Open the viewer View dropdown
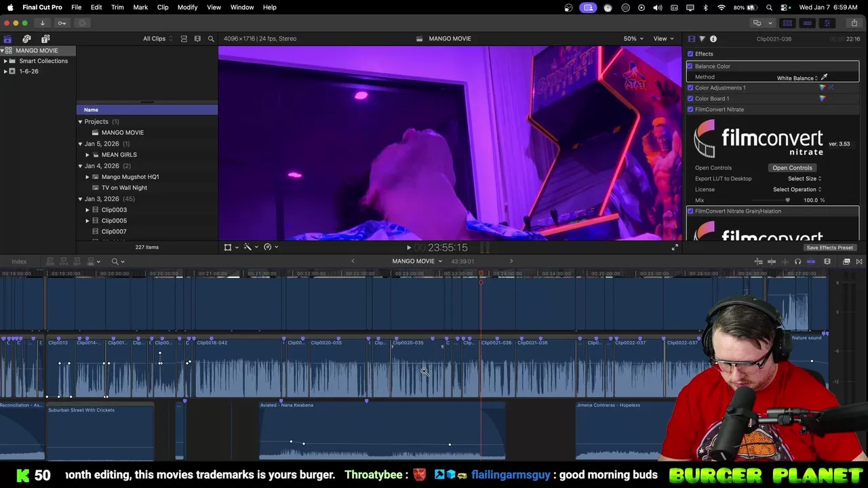Screen dimensions: 868x488 (x=663, y=39)
